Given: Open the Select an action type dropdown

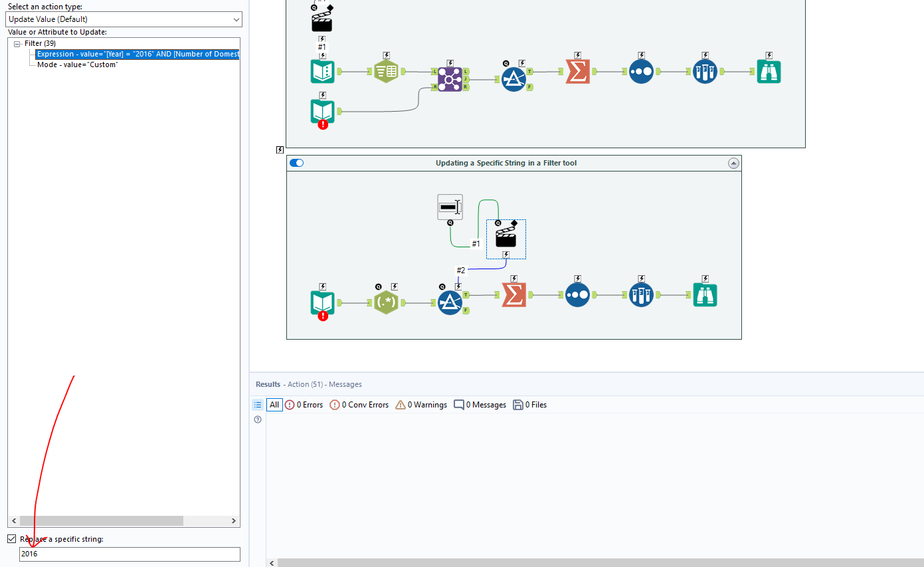Looking at the screenshot, I should [236, 19].
